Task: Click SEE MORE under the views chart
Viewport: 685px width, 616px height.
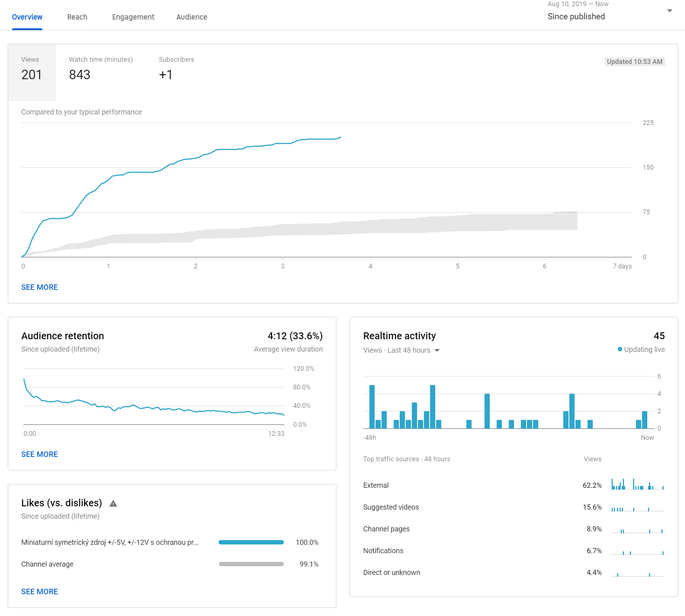Action: point(40,287)
